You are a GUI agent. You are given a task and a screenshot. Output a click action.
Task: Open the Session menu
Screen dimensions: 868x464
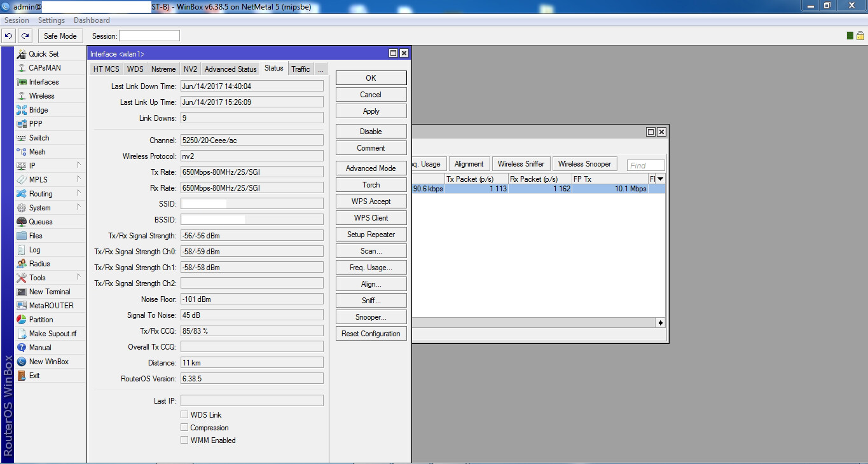(x=17, y=20)
